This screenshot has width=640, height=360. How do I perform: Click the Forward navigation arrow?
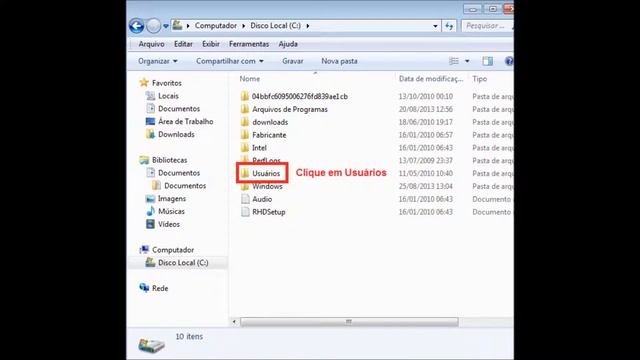[x=153, y=26]
